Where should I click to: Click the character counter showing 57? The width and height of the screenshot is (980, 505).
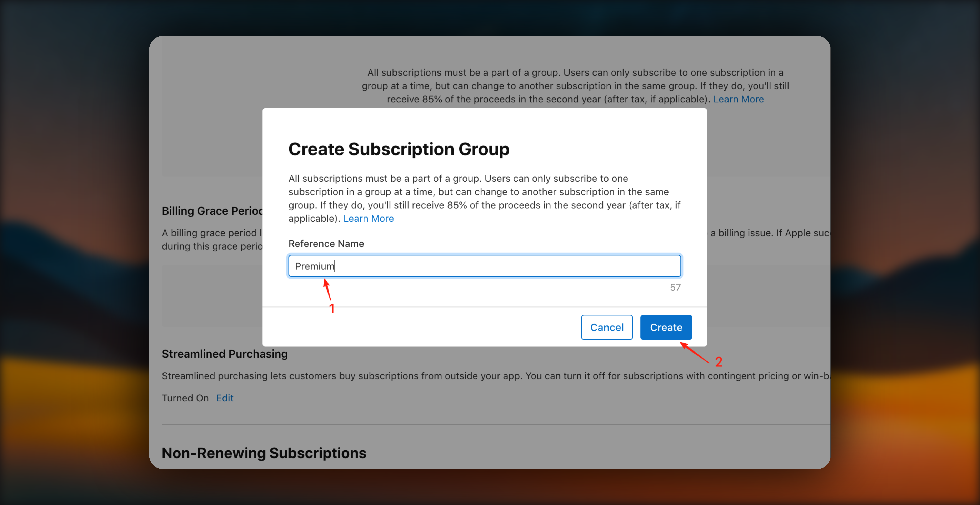(675, 287)
